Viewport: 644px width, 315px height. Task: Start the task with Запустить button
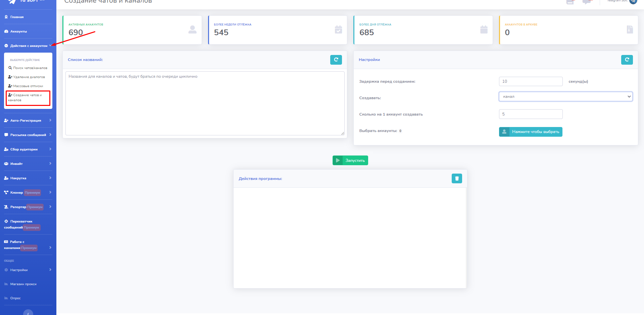350,161
